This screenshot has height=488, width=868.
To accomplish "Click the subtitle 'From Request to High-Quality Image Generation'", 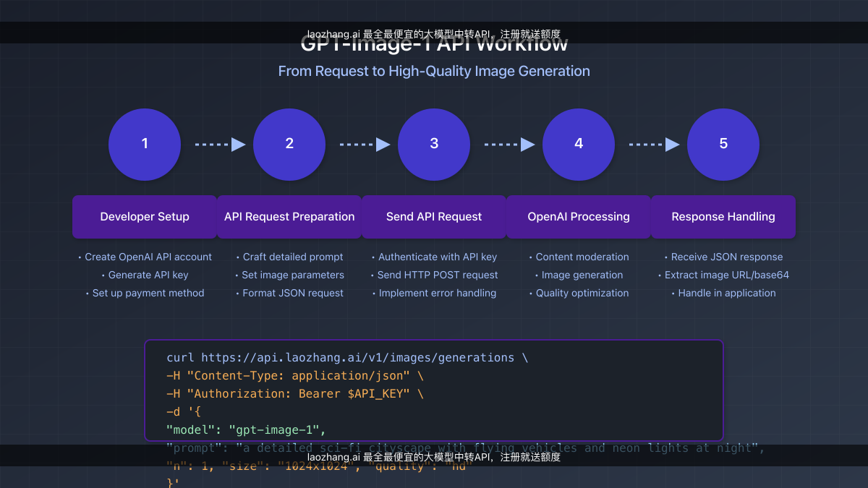I will pos(434,71).
